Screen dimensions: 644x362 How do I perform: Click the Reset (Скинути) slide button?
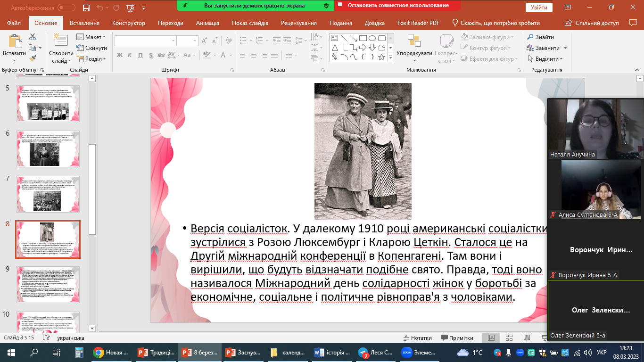click(91, 48)
